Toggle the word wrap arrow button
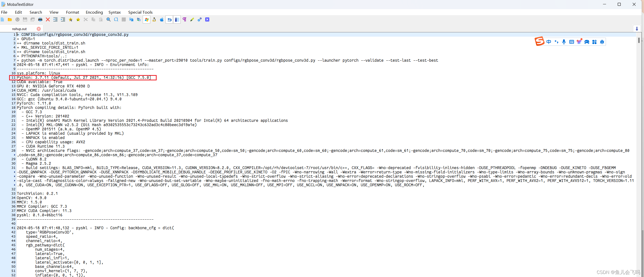Screen dimensions: 644x277 pos(169,20)
